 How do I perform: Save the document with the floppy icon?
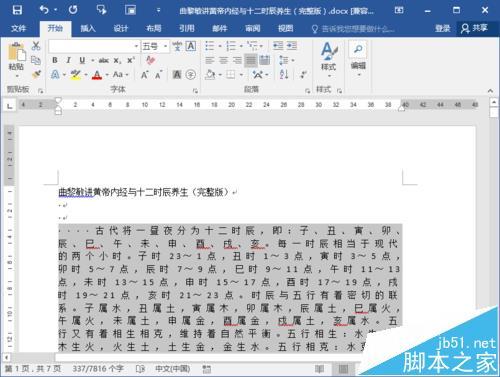pos(17,10)
